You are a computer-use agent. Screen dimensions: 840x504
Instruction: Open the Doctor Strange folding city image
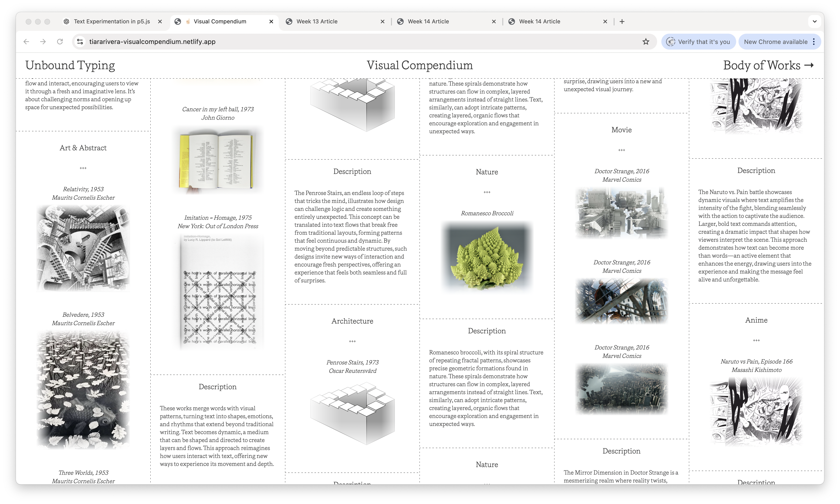pyautogui.click(x=622, y=213)
